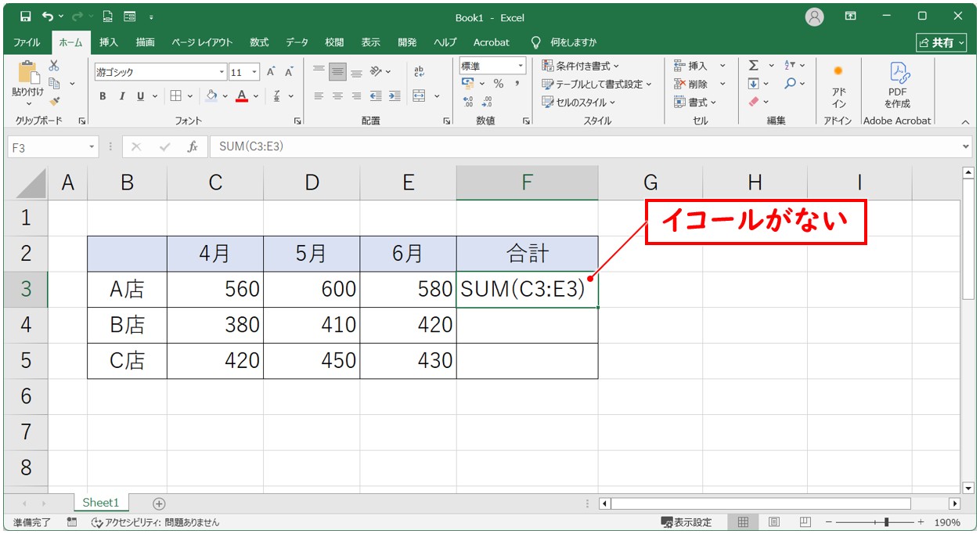The height and width of the screenshot is (534, 980).
Task: Switch to Page Layout view in status bar
Action: pos(773,522)
